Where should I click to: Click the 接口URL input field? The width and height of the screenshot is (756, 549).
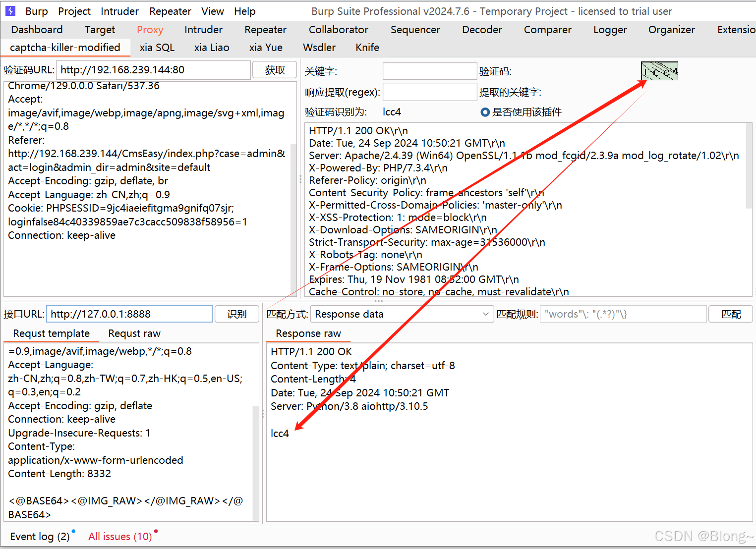point(129,314)
